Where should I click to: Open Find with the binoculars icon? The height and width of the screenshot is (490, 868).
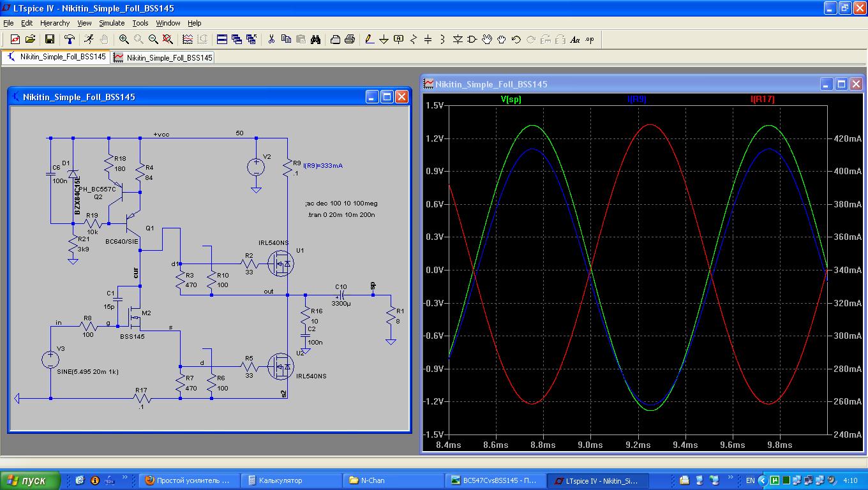(315, 40)
